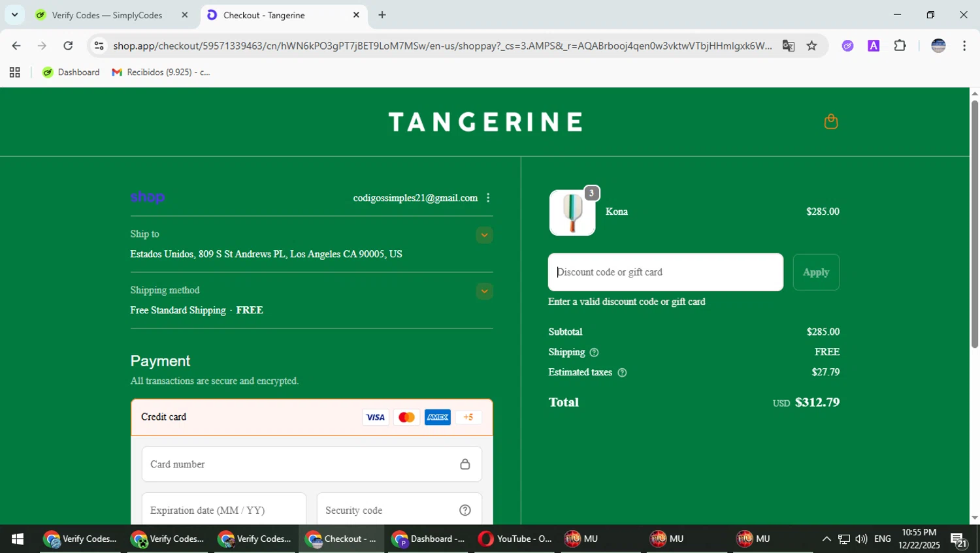
Task: Apply the discount code
Action: 816,272
